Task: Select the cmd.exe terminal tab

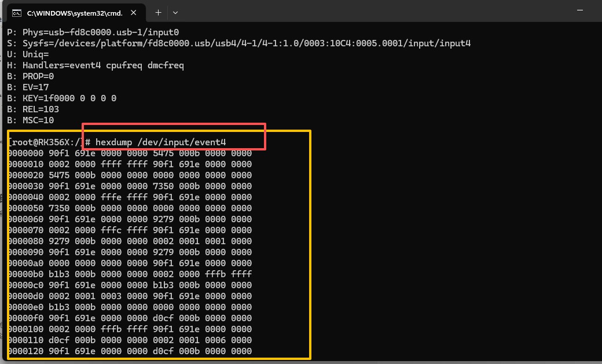Action: (x=76, y=13)
